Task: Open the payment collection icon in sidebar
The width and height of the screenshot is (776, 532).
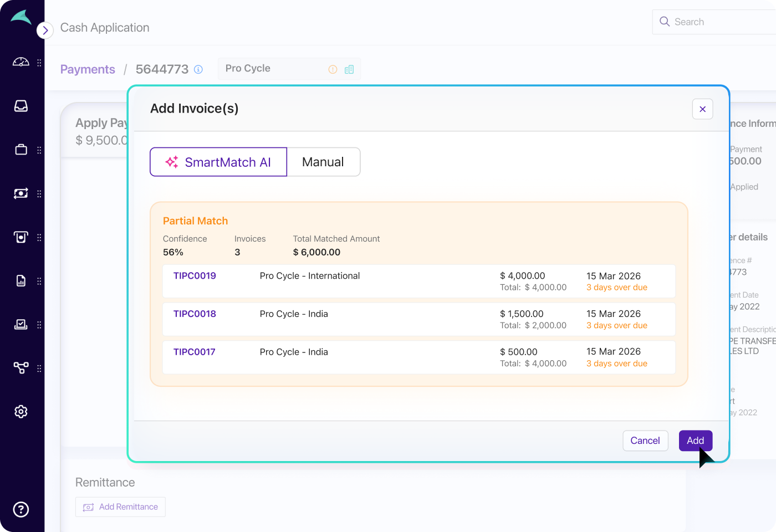Action: pos(21,237)
